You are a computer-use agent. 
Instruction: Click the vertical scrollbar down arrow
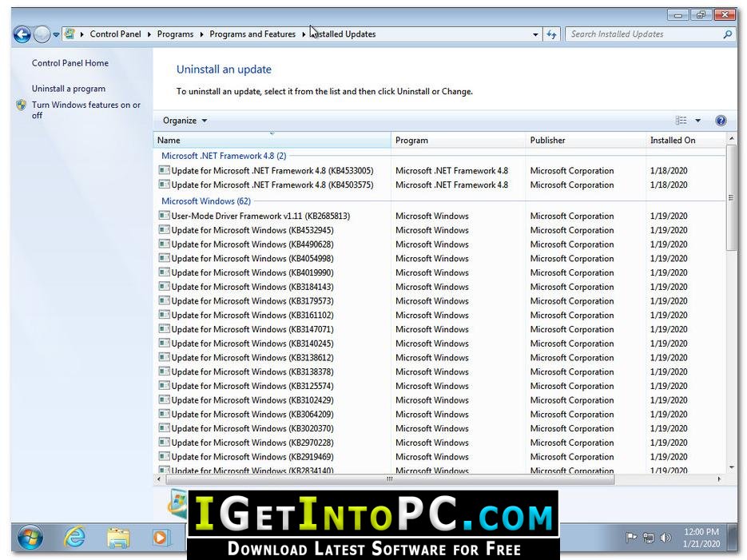(731, 468)
